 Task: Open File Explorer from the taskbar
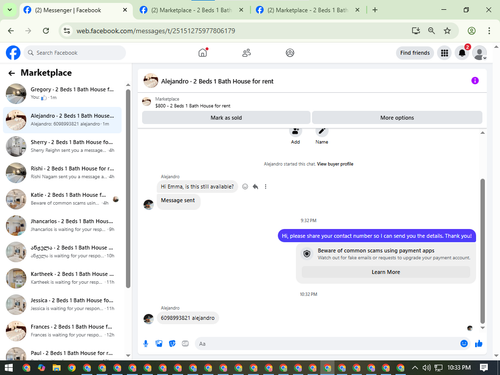pos(57,368)
